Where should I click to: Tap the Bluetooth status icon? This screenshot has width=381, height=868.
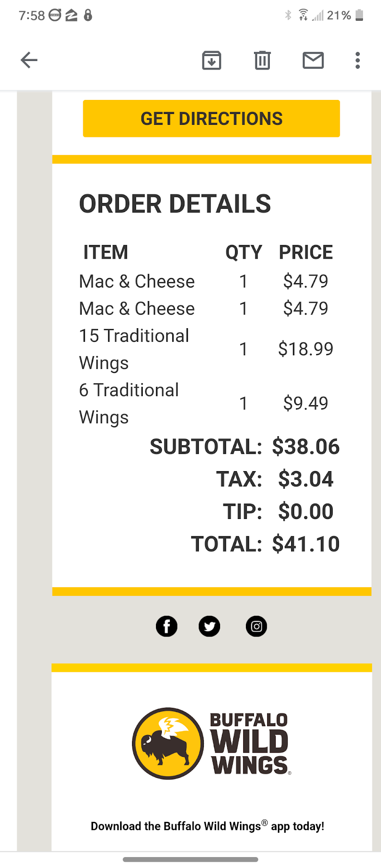(x=288, y=15)
